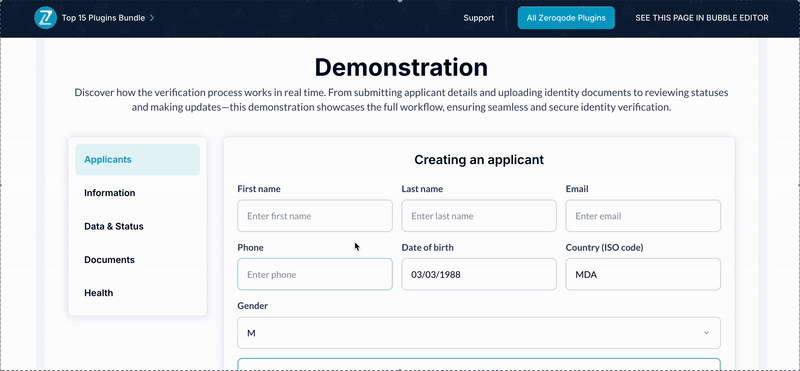This screenshot has height=371, width=800.
Task: Click the Email label
Action: pyautogui.click(x=577, y=189)
